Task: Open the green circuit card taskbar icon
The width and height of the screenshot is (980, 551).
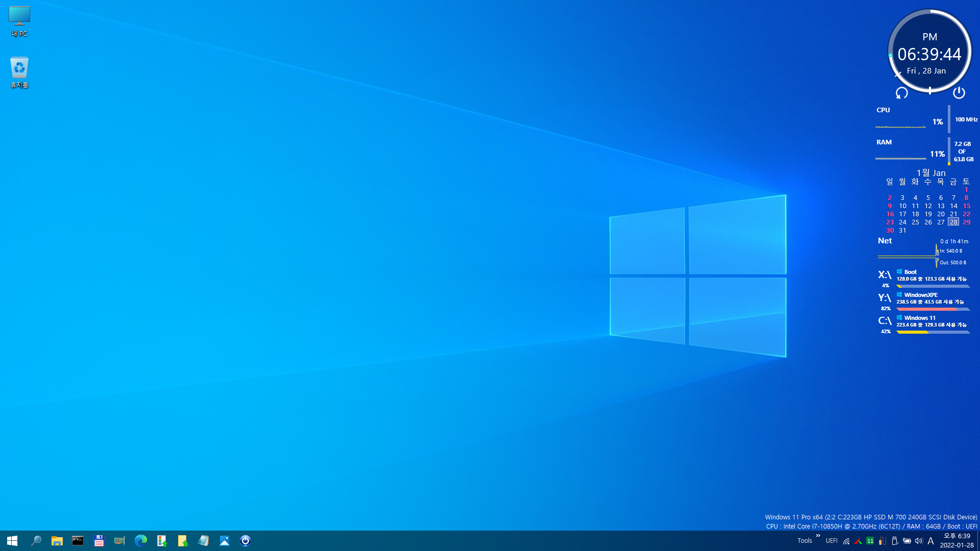Action: coord(119,541)
